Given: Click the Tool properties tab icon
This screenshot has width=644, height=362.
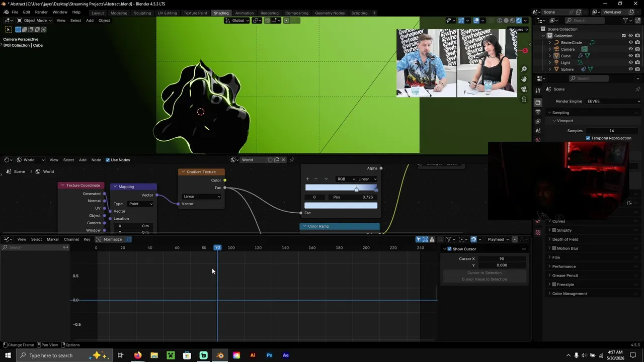Looking at the screenshot, I should (x=538, y=90).
